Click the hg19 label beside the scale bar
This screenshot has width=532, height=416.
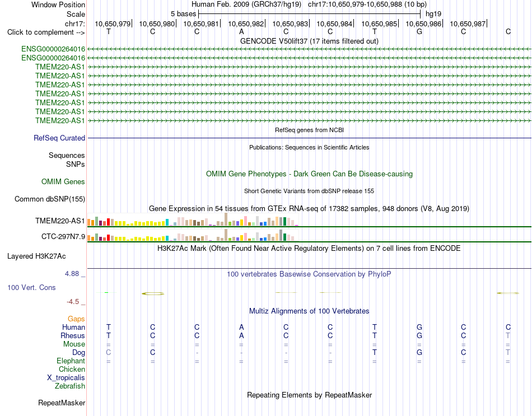(x=433, y=14)
